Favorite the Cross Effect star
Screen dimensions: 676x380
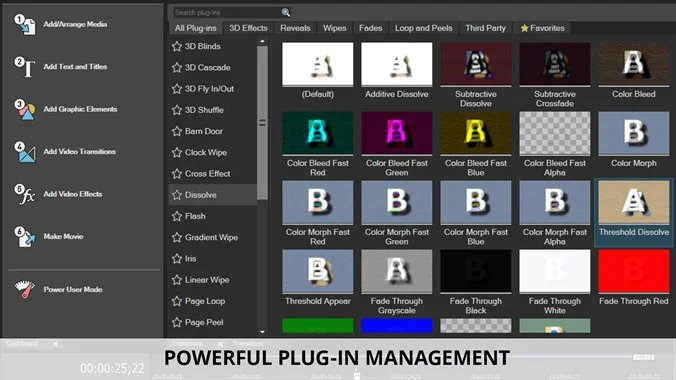click(x=177, y=174)
